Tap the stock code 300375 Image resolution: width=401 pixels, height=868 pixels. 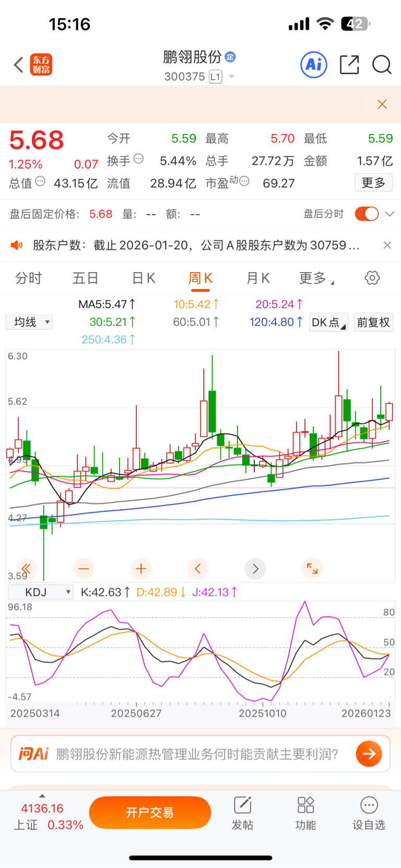[x=185, y=77]
